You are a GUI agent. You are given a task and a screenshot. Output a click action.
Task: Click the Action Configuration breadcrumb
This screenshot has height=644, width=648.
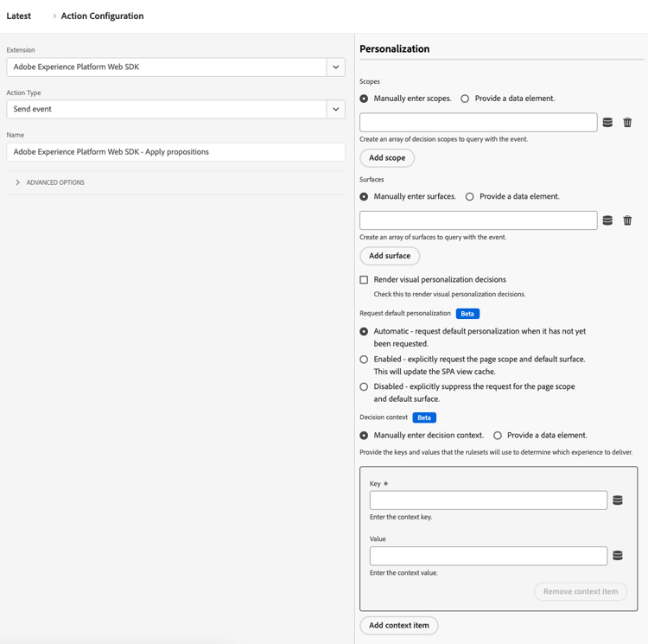(x=102, y=16)
